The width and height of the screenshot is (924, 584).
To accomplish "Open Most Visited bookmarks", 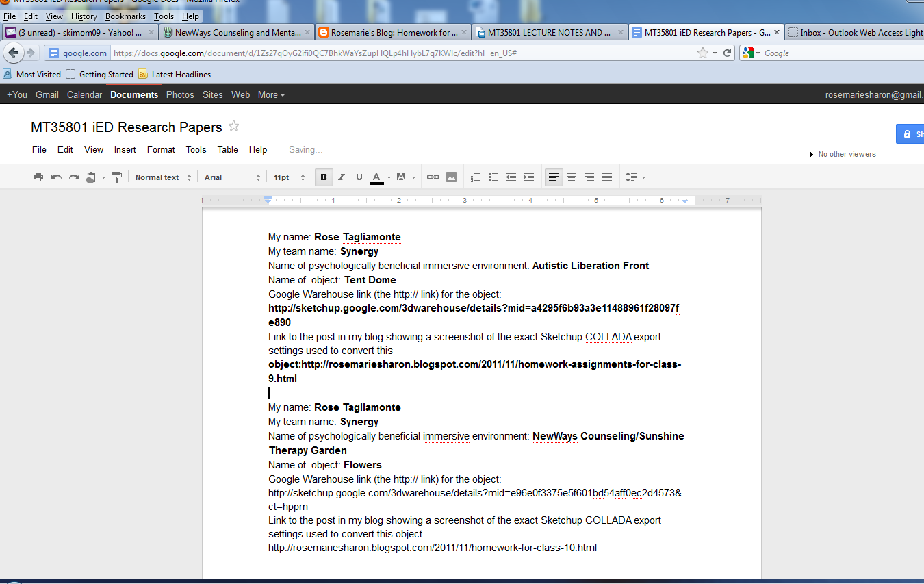I will [31, 74].
